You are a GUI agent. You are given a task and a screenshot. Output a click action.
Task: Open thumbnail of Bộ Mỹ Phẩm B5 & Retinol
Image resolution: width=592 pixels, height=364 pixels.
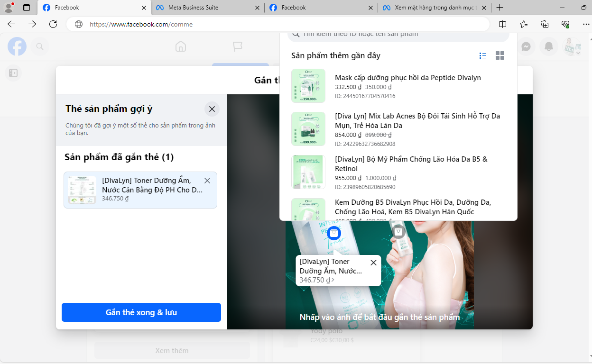308,172
